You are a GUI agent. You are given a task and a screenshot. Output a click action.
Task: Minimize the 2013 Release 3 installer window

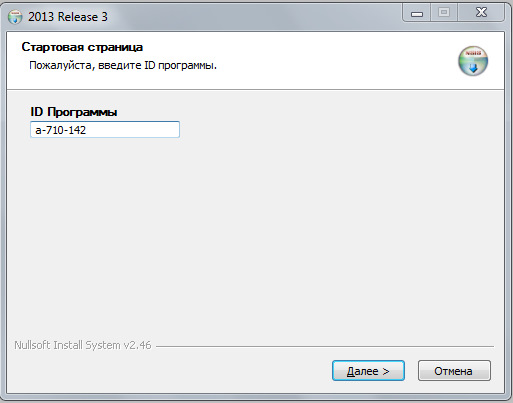click(x=417, y=14)
